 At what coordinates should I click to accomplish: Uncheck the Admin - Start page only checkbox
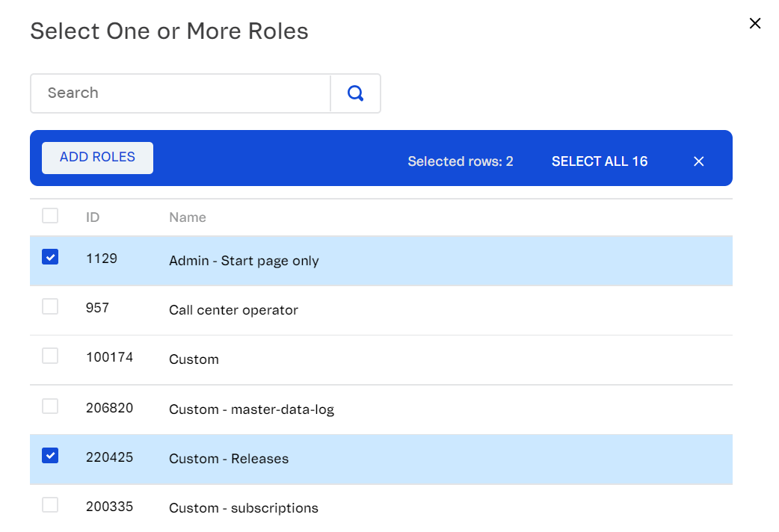pyautogui.click(x=50, y=257)
